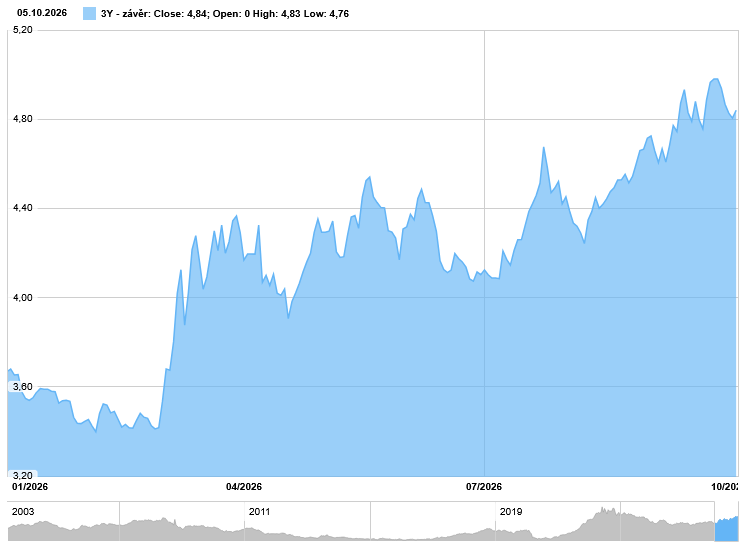Click the date 05.10.2026 in header

coord(42,13)
